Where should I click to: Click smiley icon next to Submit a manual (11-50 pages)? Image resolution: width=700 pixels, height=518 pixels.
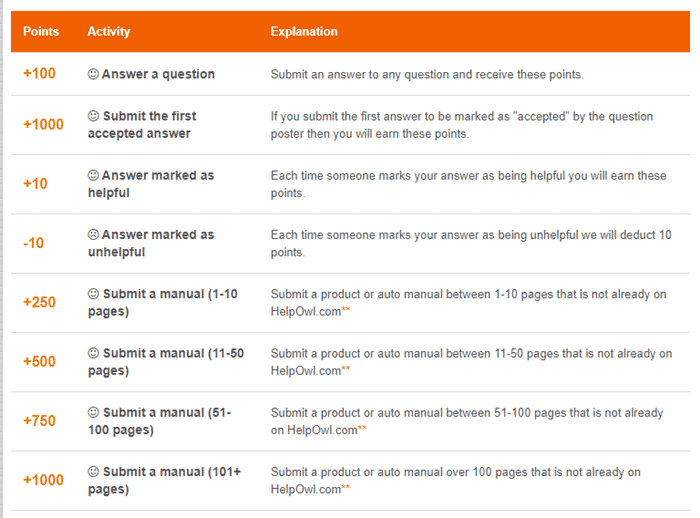93,353
